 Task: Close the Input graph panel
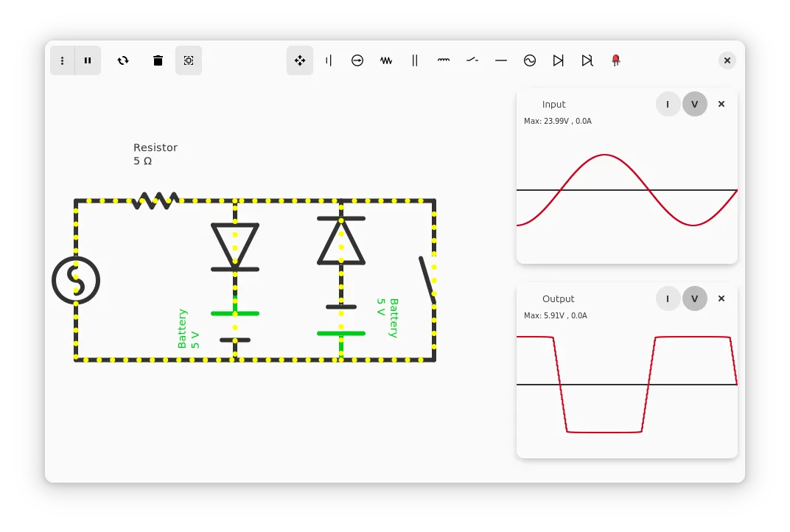coord(721,105)
